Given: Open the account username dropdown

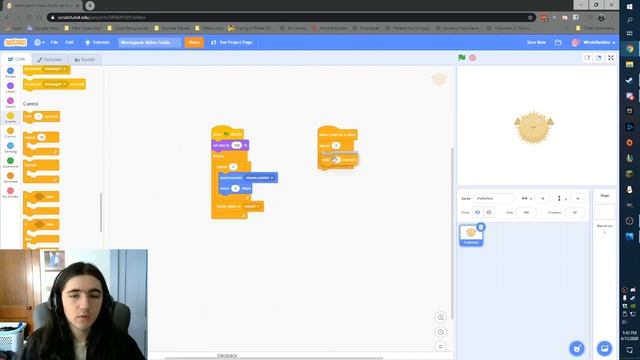Looking at the screenshot, I should click(x=593, y=42).
